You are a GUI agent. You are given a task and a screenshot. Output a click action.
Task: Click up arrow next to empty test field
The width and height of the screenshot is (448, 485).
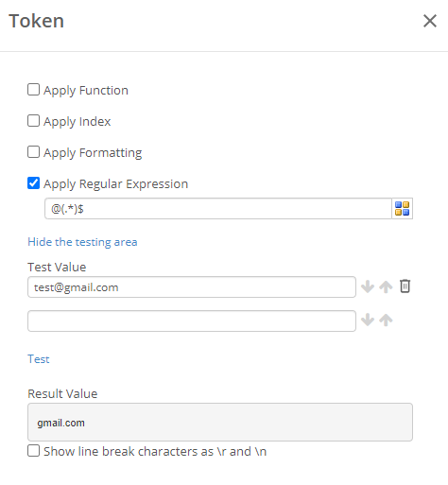coord(386,320)
